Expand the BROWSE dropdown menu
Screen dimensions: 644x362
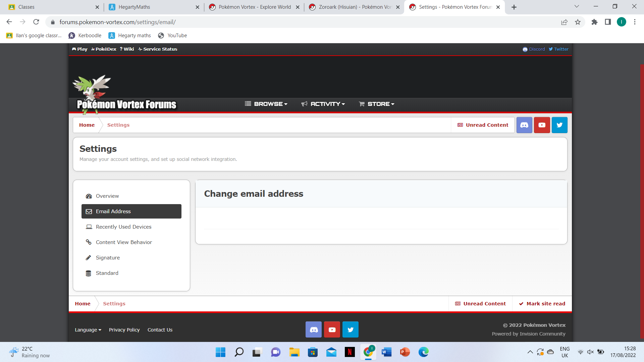[266, 104]
